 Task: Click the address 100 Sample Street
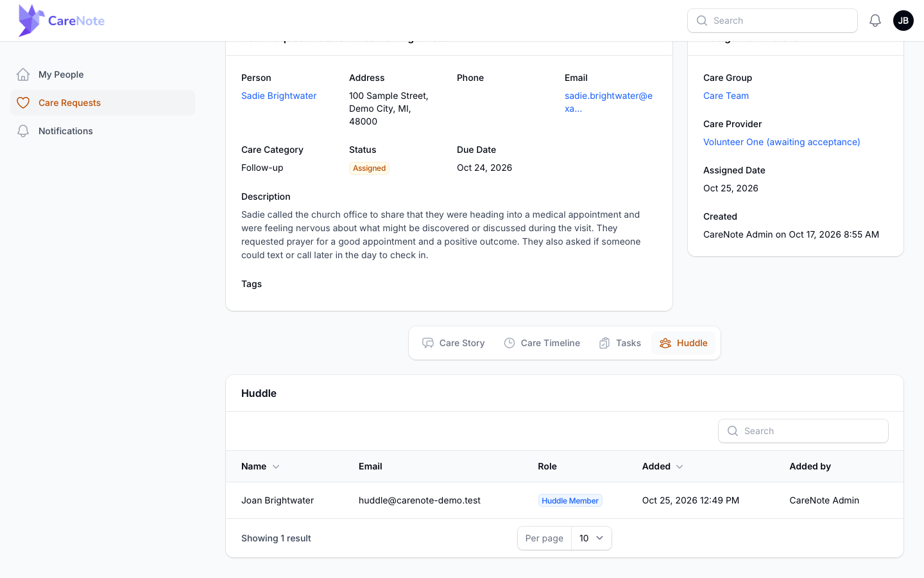(389, 109)
